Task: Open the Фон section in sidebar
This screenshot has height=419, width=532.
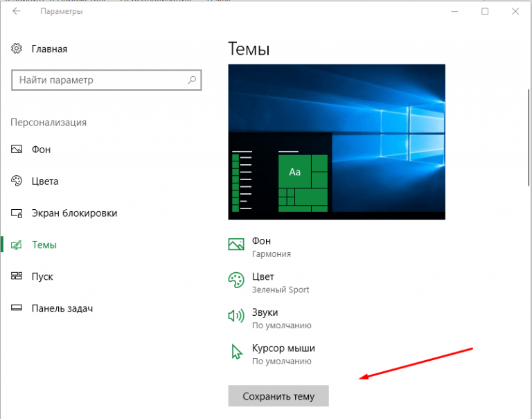Action: 40,150
